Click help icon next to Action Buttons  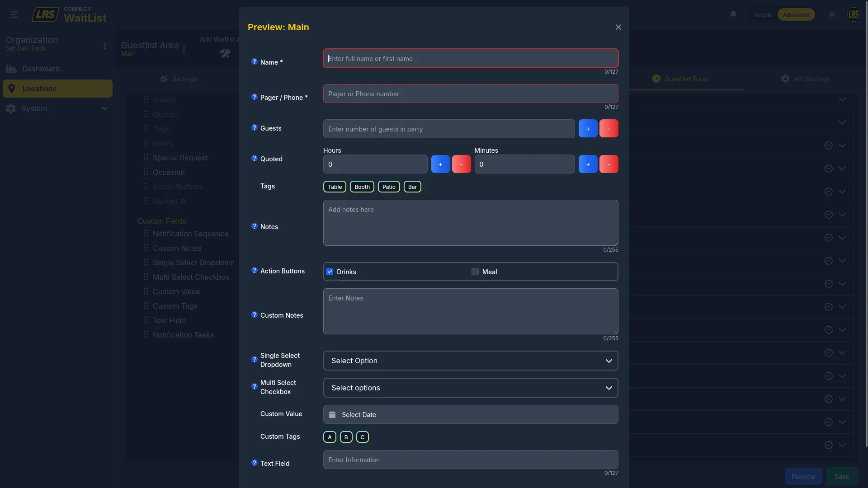pos(255,271)
